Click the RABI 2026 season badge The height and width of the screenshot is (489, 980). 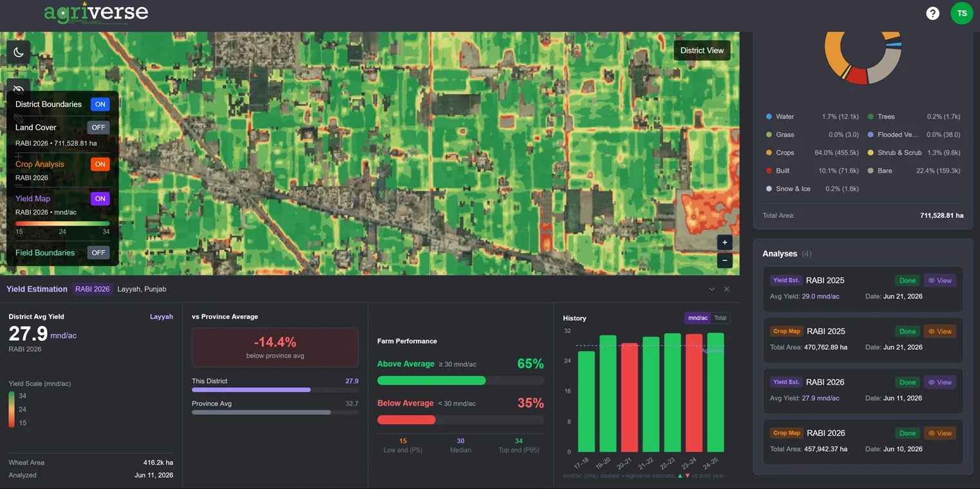(x=93, y=289)
